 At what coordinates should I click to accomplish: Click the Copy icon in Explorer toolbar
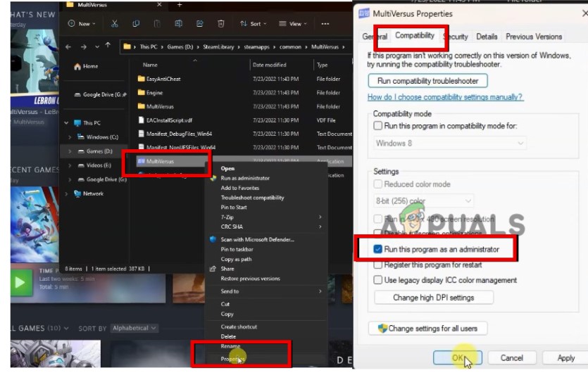[x=136, y=24]
